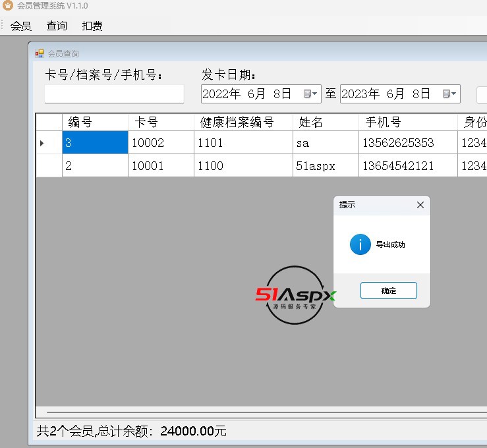487x448 pixels.
Task: Click health record cell 1101
Action: (243, 142)
